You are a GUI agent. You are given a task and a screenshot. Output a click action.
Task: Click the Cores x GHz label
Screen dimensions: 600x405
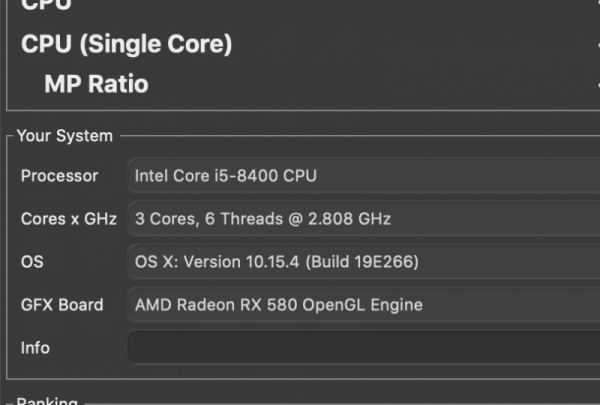68,219
